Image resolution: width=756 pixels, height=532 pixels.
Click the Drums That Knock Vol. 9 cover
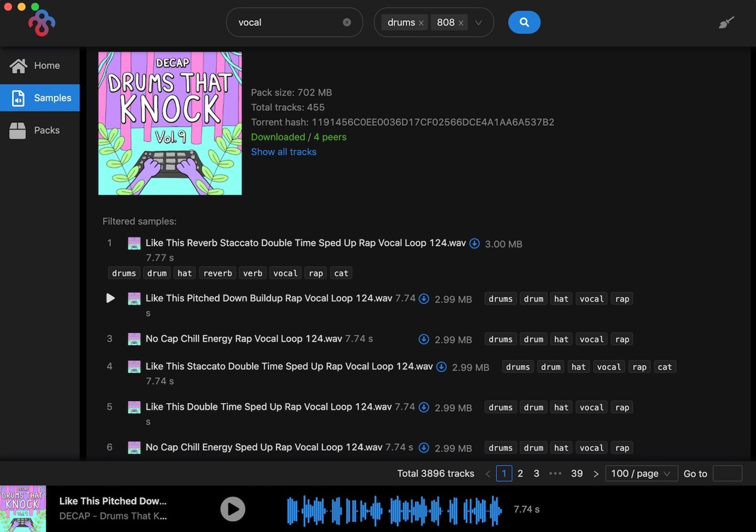170,123
